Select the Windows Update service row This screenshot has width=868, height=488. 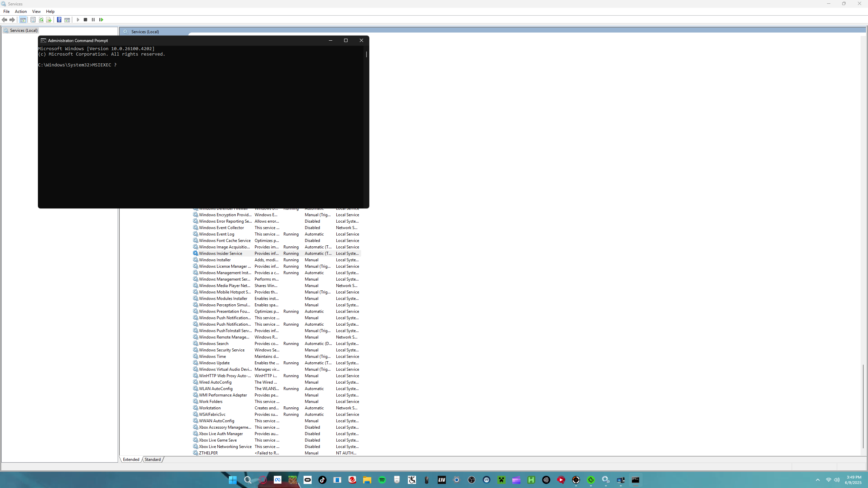tap(214, 363)
